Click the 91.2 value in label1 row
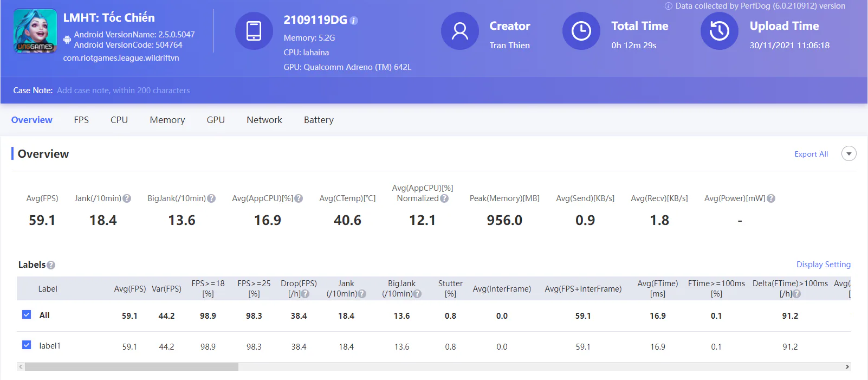 click(x=790, y=347)
